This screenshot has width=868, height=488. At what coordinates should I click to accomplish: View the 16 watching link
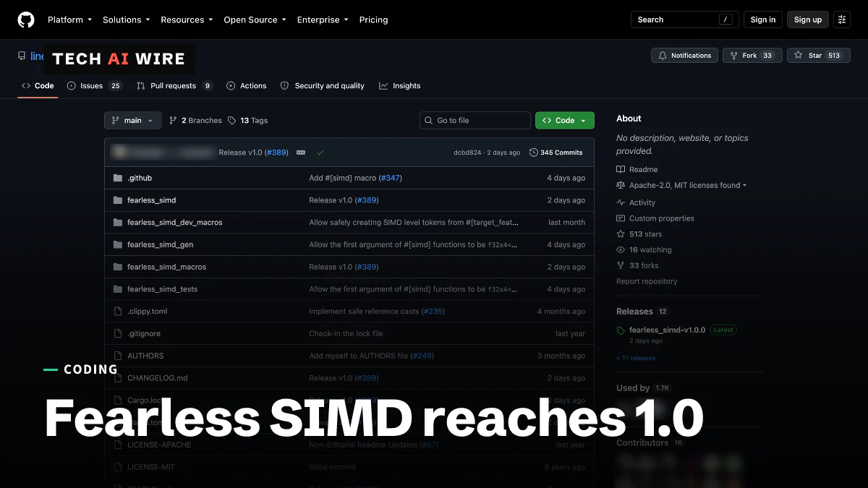coord(644,250)
